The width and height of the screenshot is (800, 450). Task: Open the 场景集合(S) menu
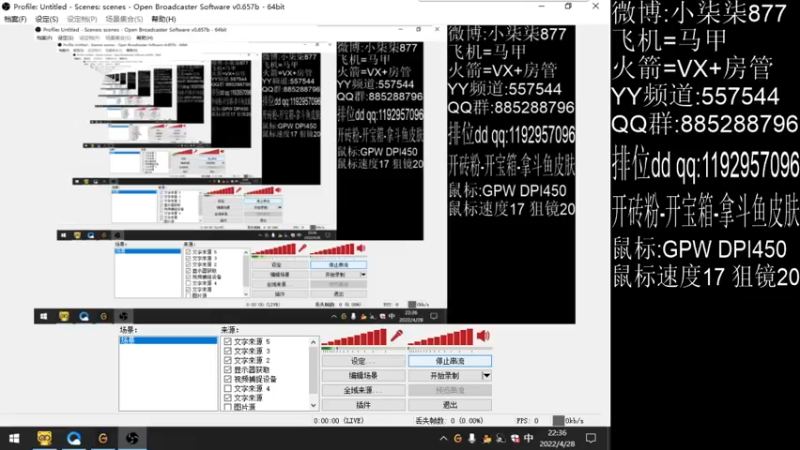click(x=124, y=19)
